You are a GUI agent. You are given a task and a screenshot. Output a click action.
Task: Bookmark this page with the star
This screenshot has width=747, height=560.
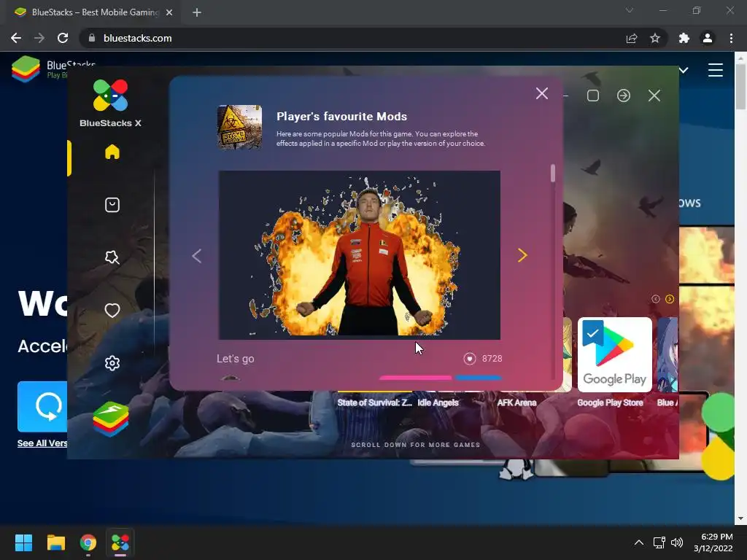(x=655, y=38)
